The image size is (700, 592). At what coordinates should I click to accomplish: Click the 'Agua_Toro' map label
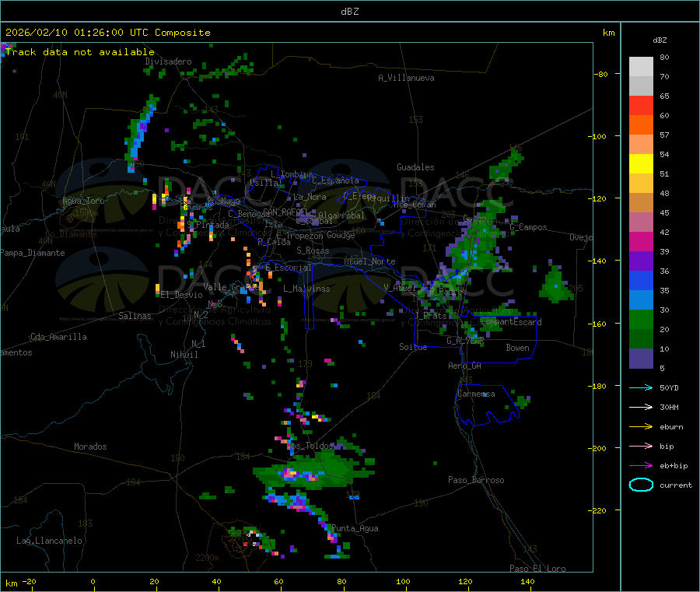(x=83, y=201)
